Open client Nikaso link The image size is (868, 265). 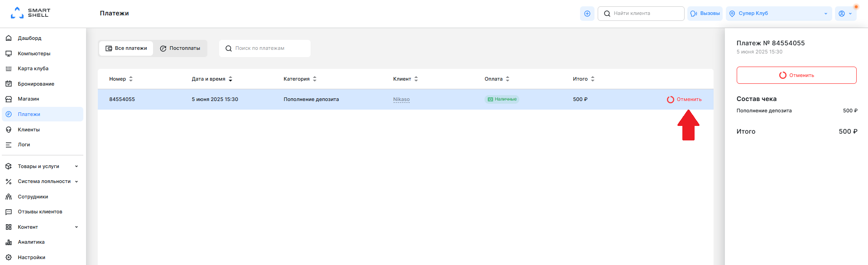[x=401, y=99]
